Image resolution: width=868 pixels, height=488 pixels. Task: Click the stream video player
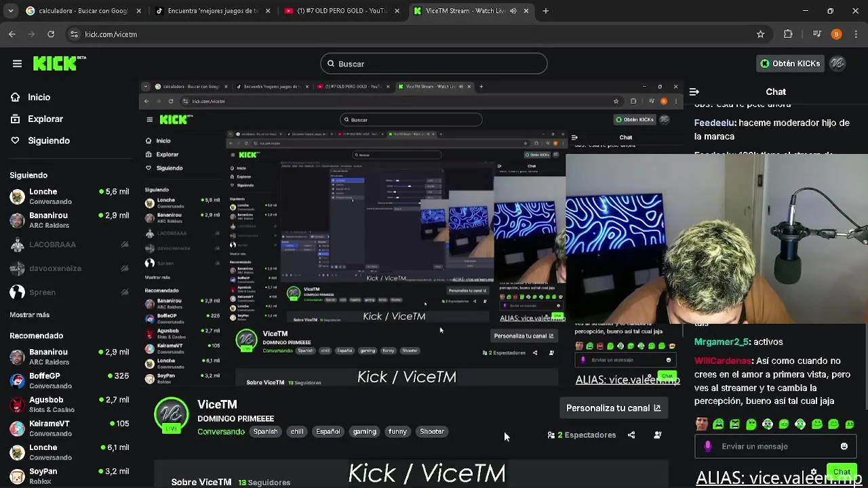(412, 234)
